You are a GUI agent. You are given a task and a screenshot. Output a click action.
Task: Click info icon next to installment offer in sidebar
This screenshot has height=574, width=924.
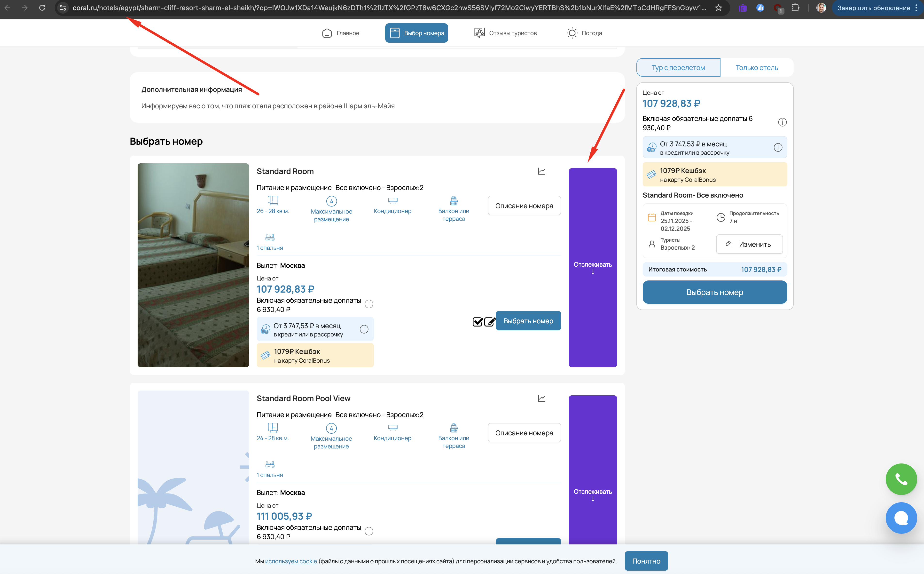tap(778, 147)
